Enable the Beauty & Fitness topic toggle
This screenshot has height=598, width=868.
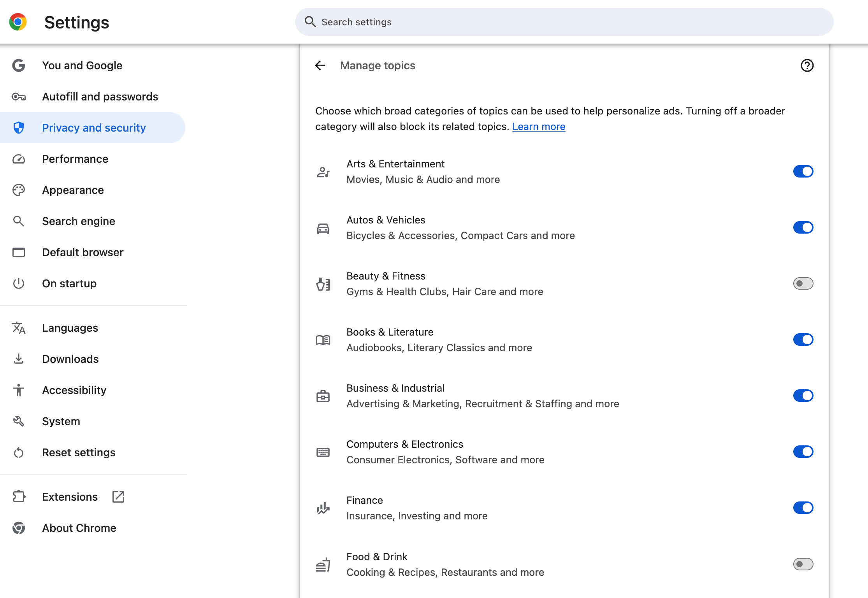(803, 284)
